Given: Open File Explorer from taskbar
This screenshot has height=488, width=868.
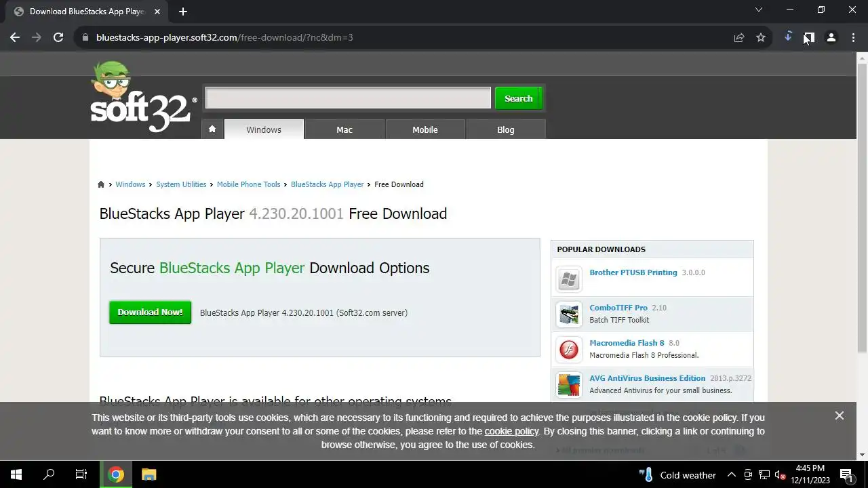Looking at the screenshot, I should pos(149,474).
